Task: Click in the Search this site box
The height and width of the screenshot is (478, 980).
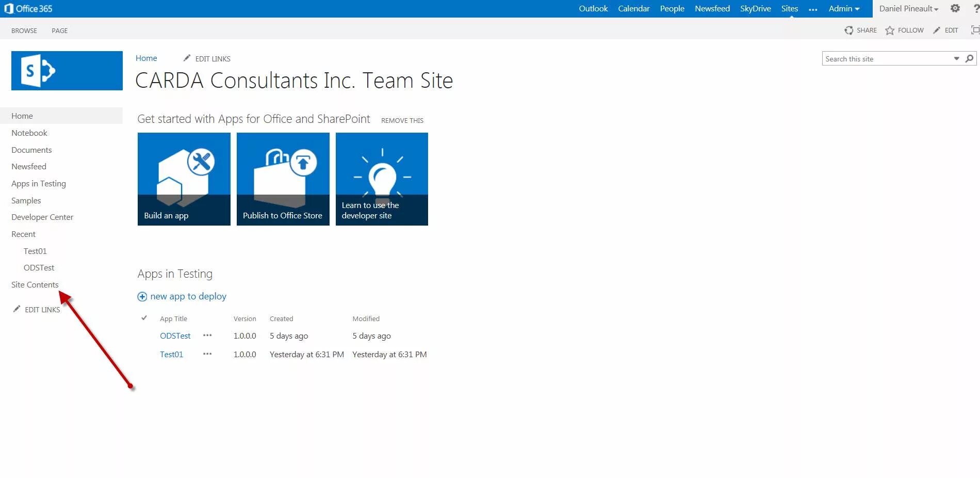Action: pos(887,58)
